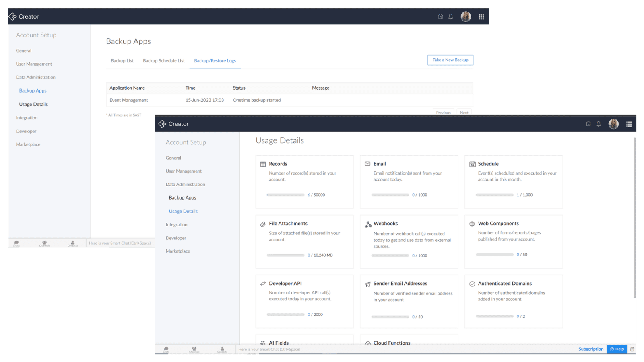Open User Management in the front window sidebar

click(184, 171)
